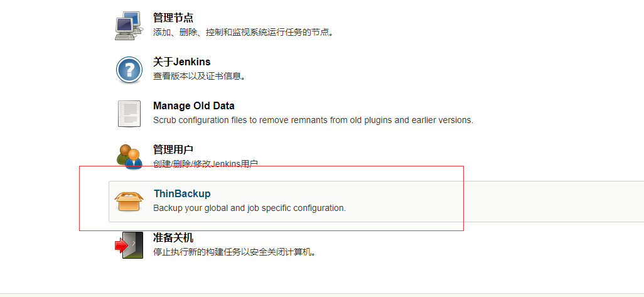Click the light footer strip at page bottom
Screen dimensions: 644x297
coord(322,295)
